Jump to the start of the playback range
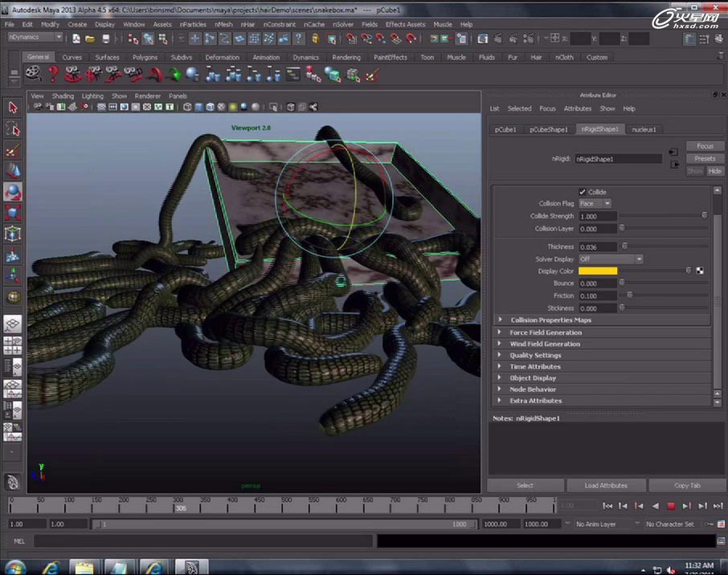 click(608, 506)
